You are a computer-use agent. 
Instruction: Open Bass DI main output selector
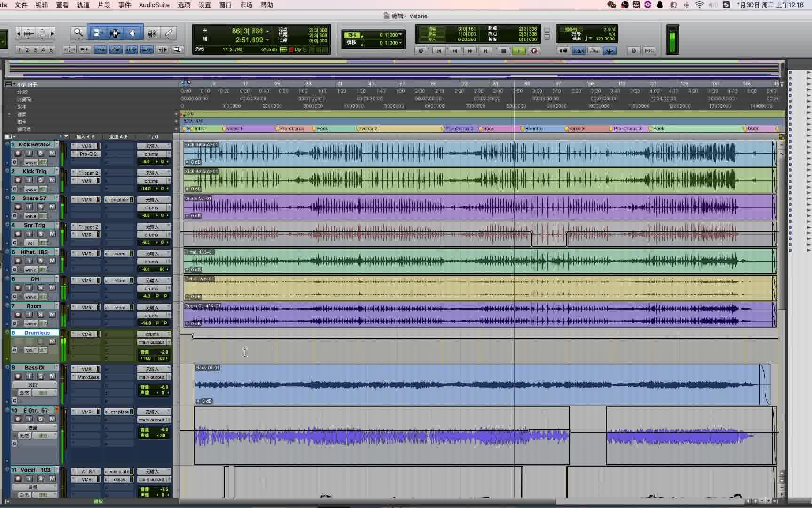coord(154,377)
